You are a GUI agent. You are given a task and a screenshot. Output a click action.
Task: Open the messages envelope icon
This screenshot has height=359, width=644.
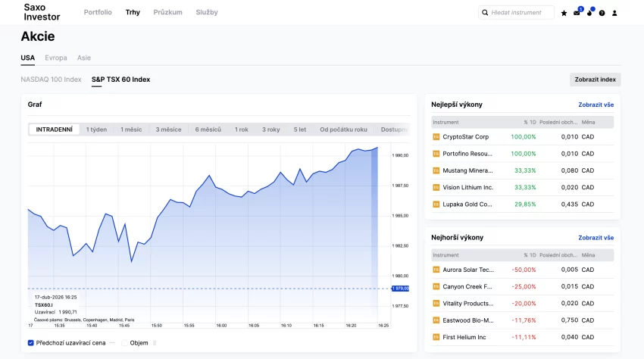[x=577, y=13]
